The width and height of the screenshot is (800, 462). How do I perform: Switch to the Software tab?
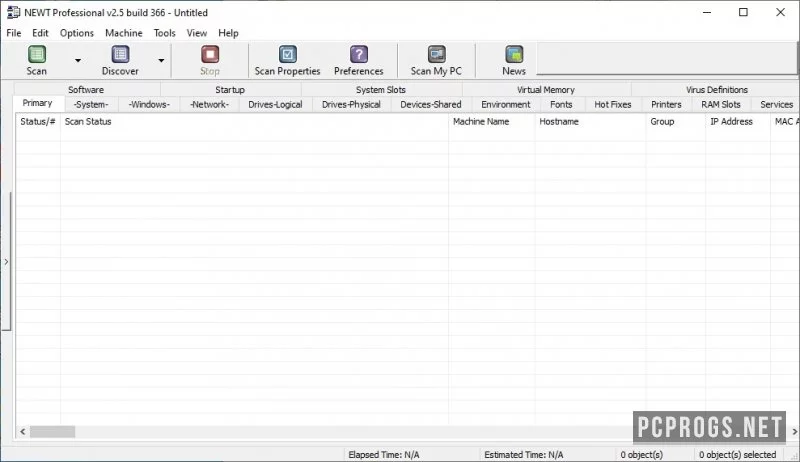click(x=86, y=90)
